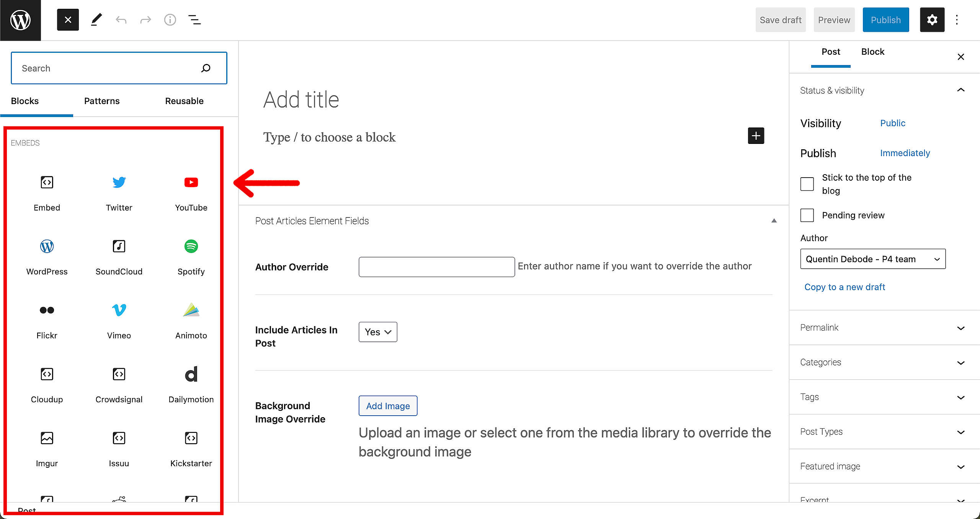Click Copy to a new draft link
Viewport: 980px width, 519px height.
(x=845, y=287)
